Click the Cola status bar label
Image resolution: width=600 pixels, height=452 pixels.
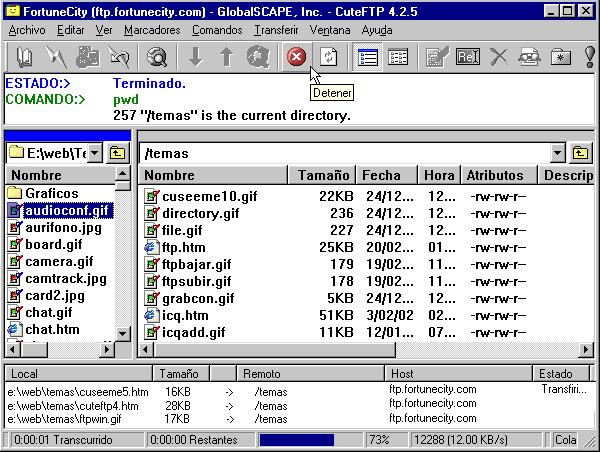565,440
